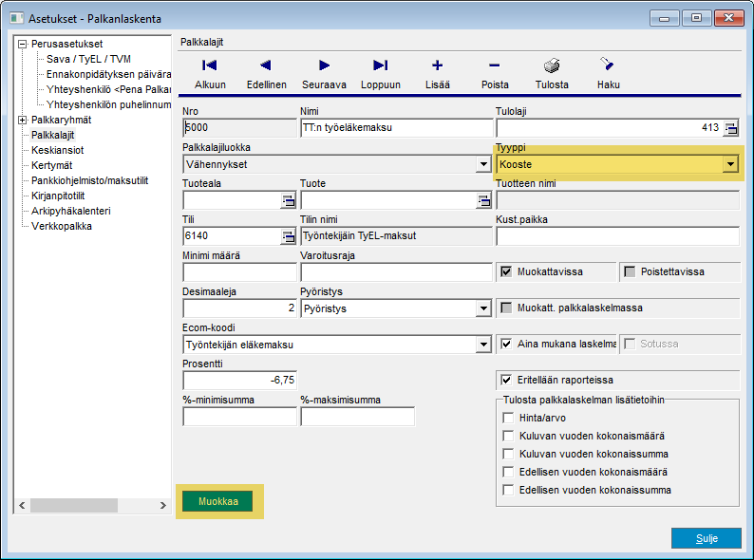Select Kirjanpitotilit in the tree

[x=58, y=196]
